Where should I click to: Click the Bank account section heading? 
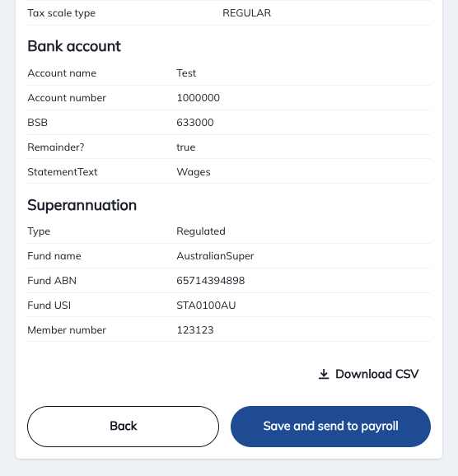(74, 46)
